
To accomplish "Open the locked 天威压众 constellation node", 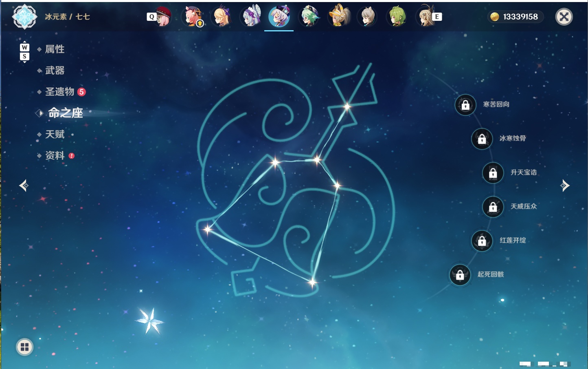I will pyautogui.click(x=493, y=207).
